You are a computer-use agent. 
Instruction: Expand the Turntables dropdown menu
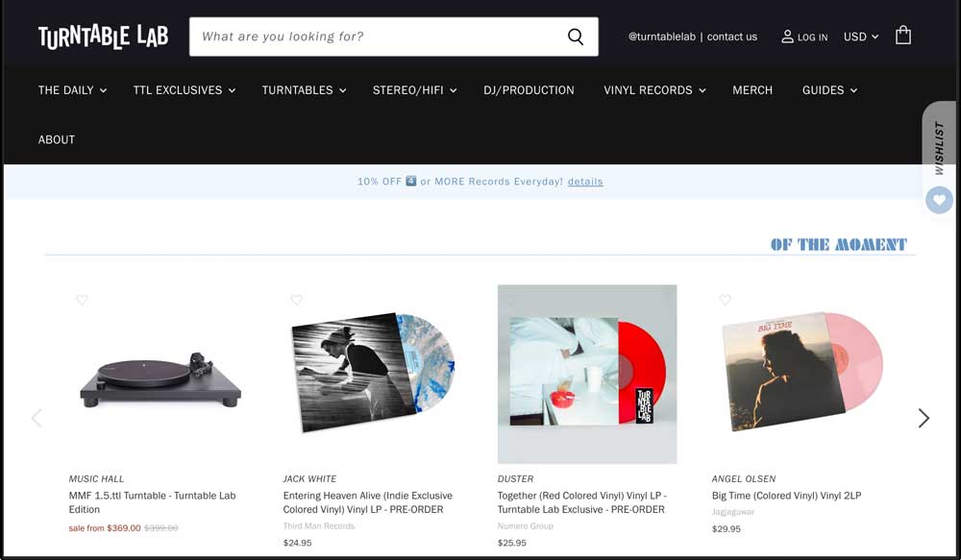[303, 90]
